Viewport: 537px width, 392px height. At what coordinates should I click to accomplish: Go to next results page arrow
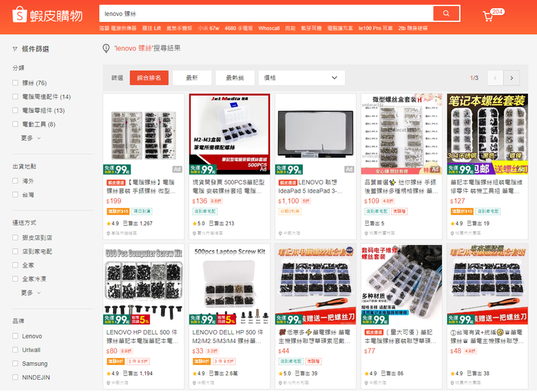pyautogui.click(x=512, y=78)
